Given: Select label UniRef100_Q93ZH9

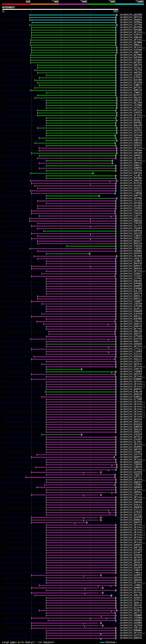Looking at the screenshot, I should pyautogui.click(x=131, y=82).
